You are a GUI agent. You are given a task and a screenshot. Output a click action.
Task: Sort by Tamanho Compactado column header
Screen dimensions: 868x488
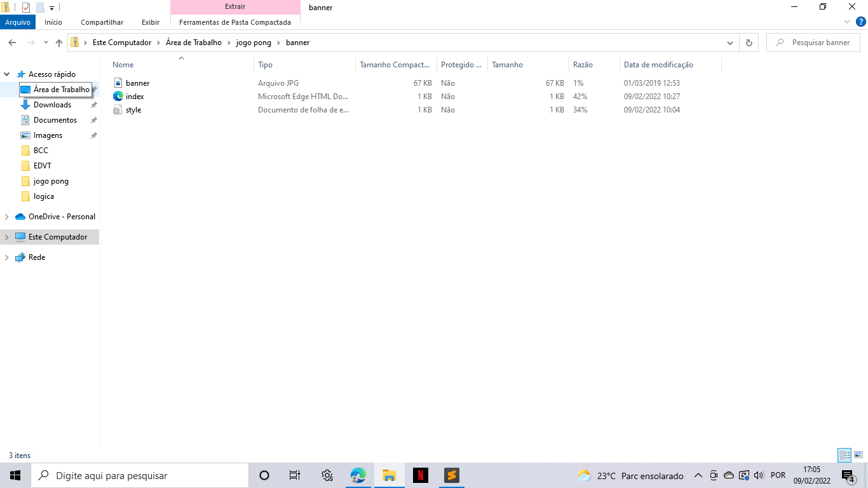pyautogui.click(x=396, y=65)
